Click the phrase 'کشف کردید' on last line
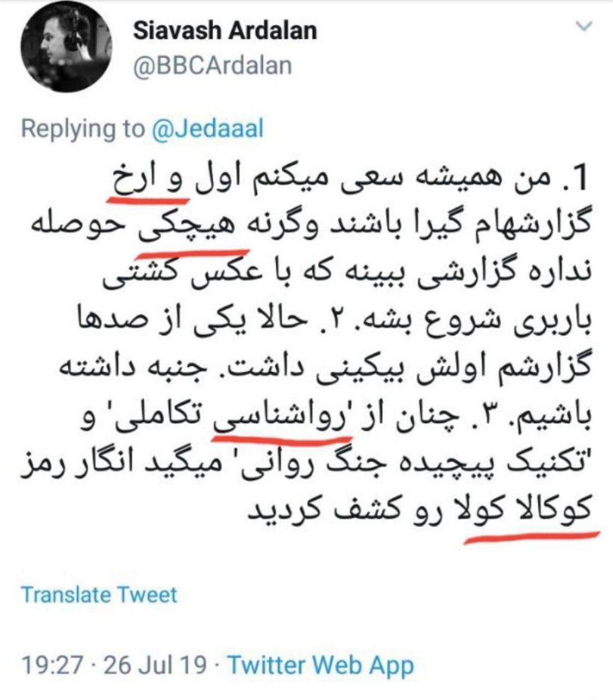The image size is (613, 700). (x=311, y=510)
